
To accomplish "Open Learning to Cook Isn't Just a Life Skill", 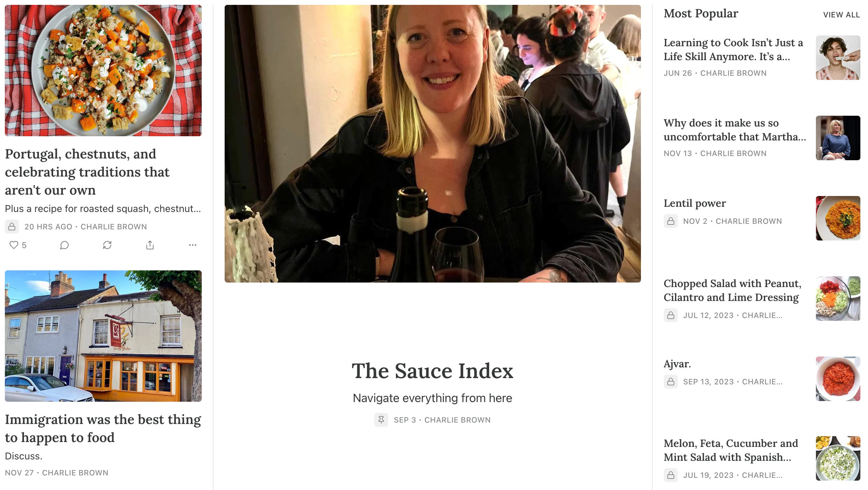I will click(x=733, y=49).
